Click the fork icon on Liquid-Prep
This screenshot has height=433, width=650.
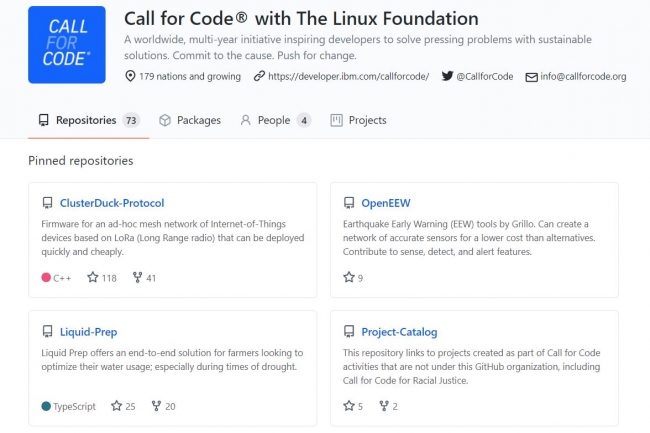coord(156,406)
